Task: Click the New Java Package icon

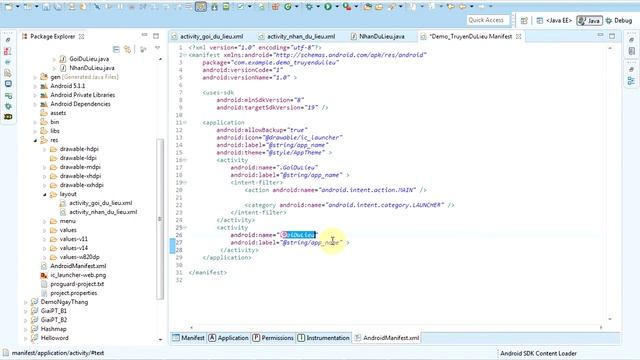Action: (x=276, y=7)
